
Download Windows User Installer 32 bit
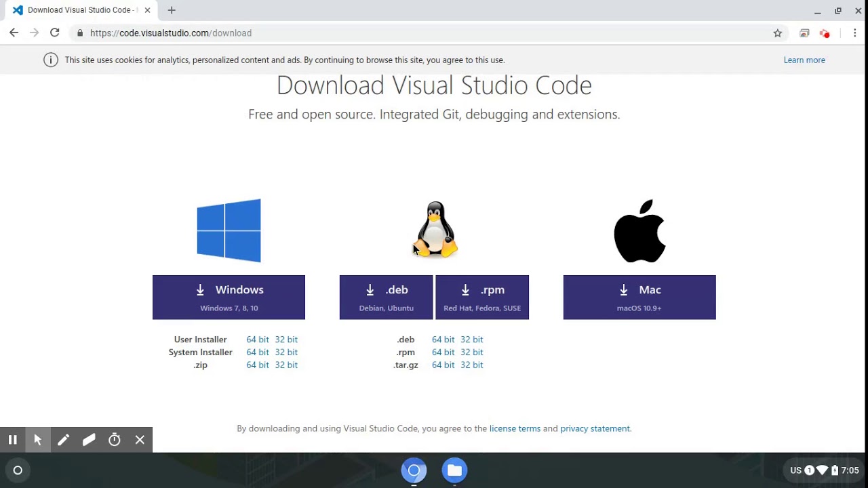tap(286, 340)
